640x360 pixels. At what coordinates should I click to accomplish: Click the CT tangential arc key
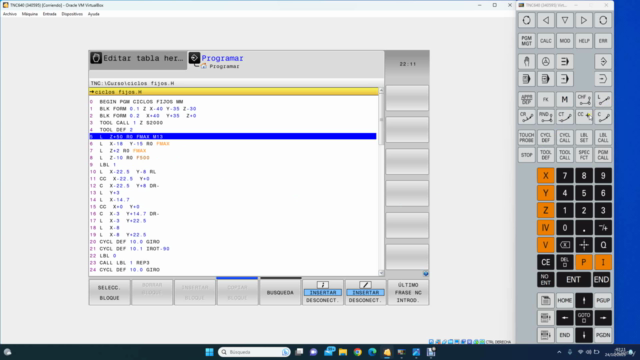[565, 117]
